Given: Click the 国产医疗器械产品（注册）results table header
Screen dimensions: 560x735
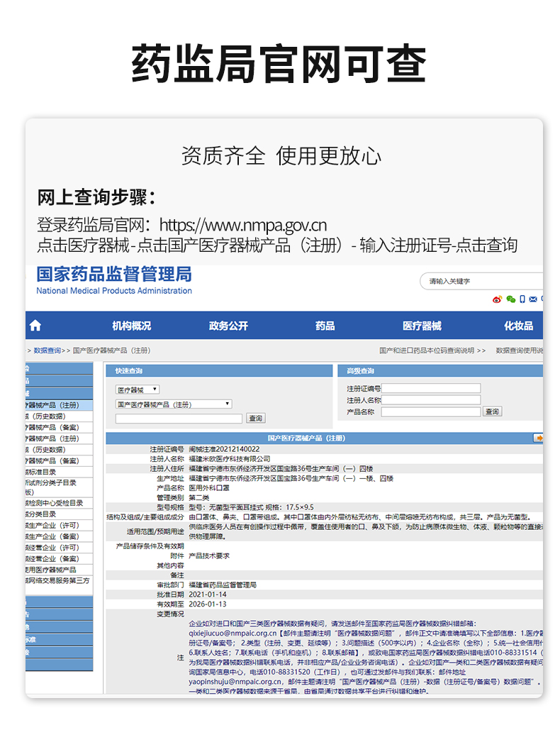Looking at the screenshot, I should (x=306, y=438).
